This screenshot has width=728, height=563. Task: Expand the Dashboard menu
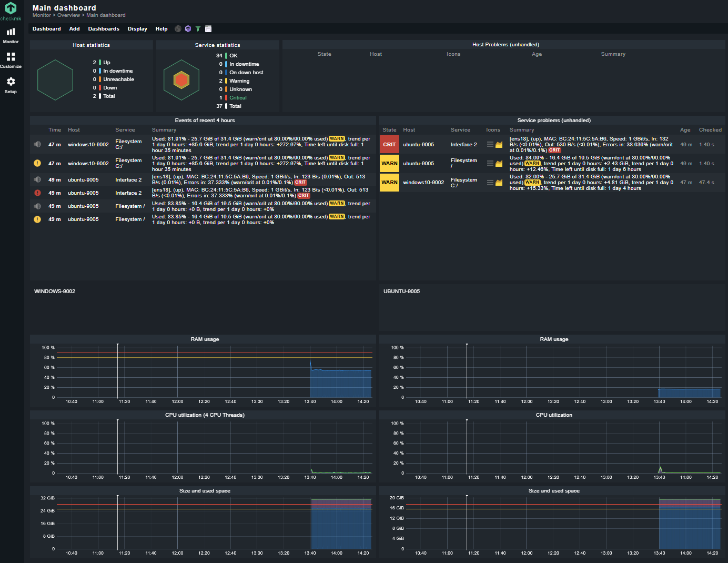coord(46,29)
